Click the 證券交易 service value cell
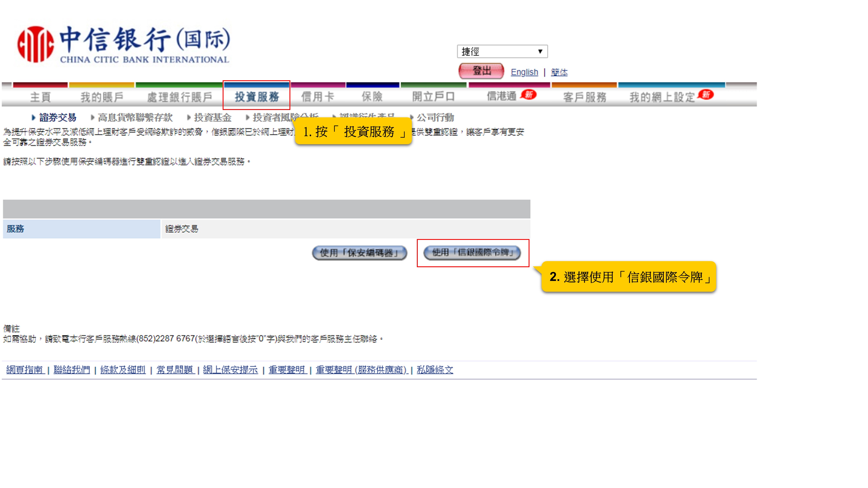Viewport: 868px width, 488px height. [346, 229]
